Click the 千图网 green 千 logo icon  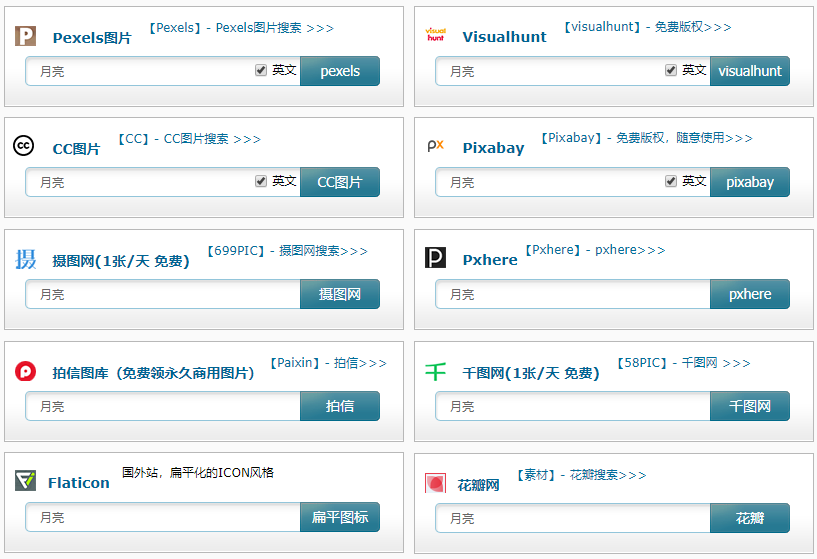tap(436, 371)
